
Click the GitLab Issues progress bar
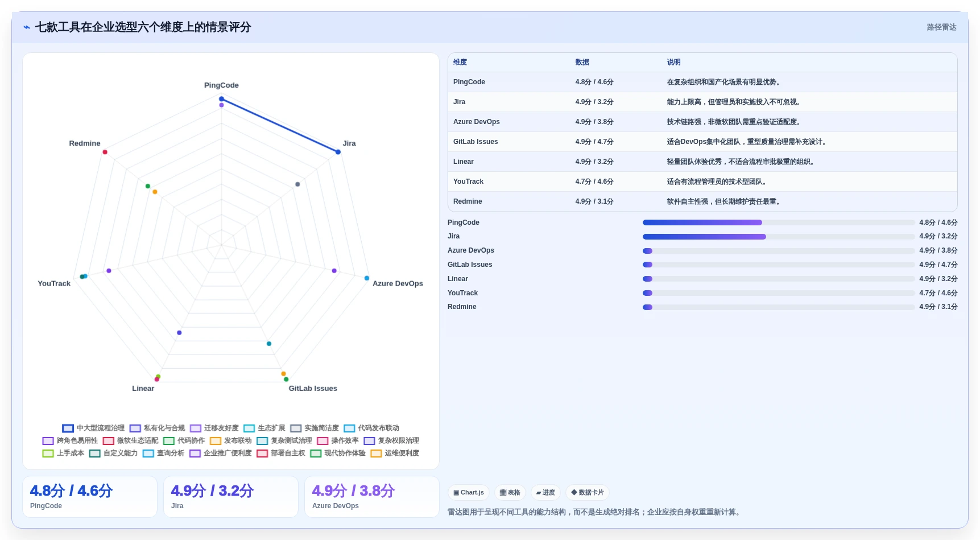tap(779, 265)
